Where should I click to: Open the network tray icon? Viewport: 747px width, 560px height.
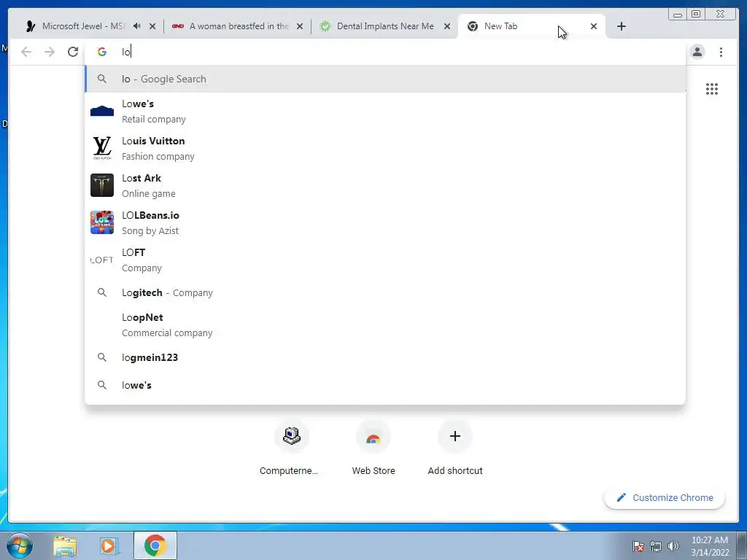[656, 546]
